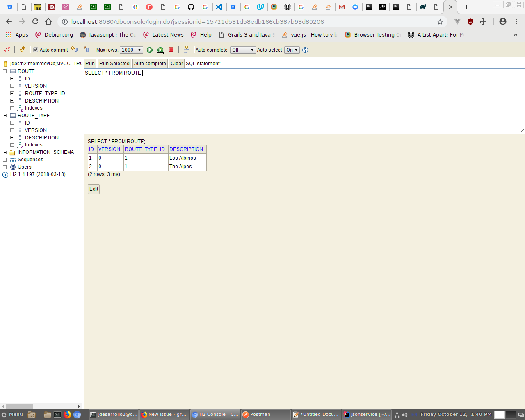Click the Run Selected toolbar icon
Image resolution: width=525 pixels, height=420 pixels.
tap(160, 50)
